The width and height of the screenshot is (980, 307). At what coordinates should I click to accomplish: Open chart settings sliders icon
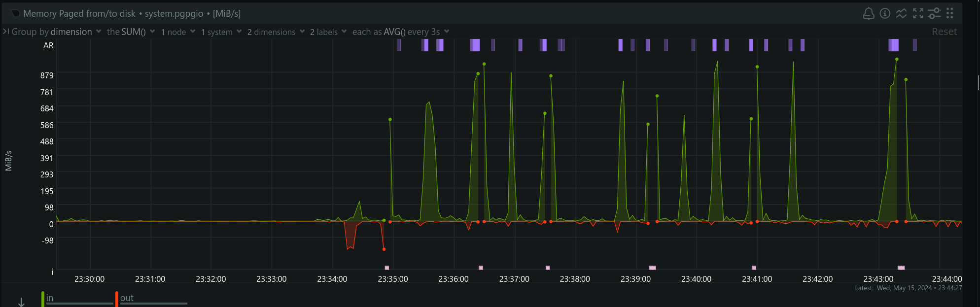coord(934,14)
